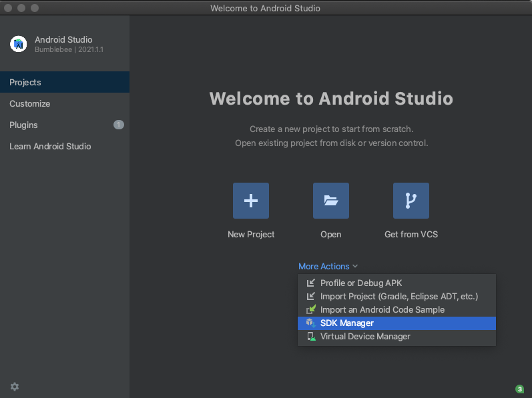This screenshot has height=398, width=532.
Task: Select Import an Android Code Sample
Action: [x=396, y=309]
